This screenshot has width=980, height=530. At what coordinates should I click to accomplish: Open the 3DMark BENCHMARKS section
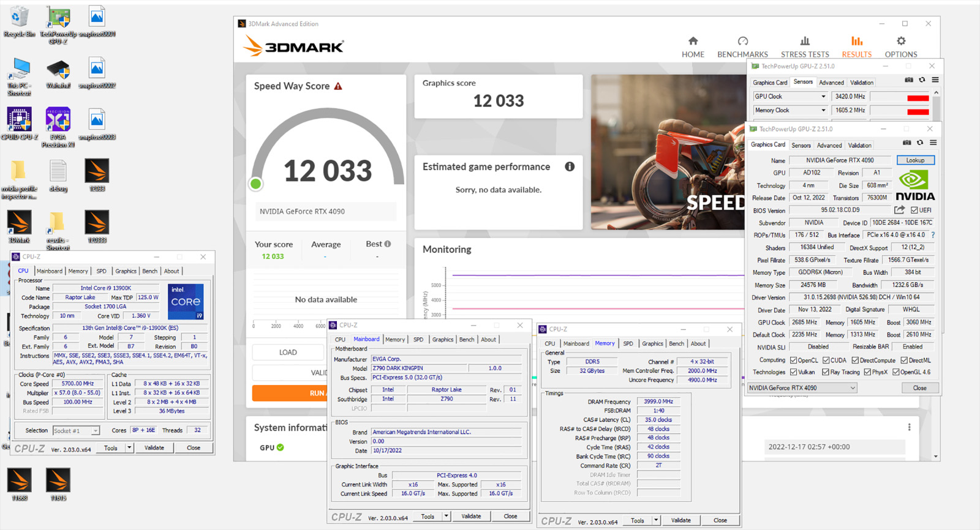(742, 47)
